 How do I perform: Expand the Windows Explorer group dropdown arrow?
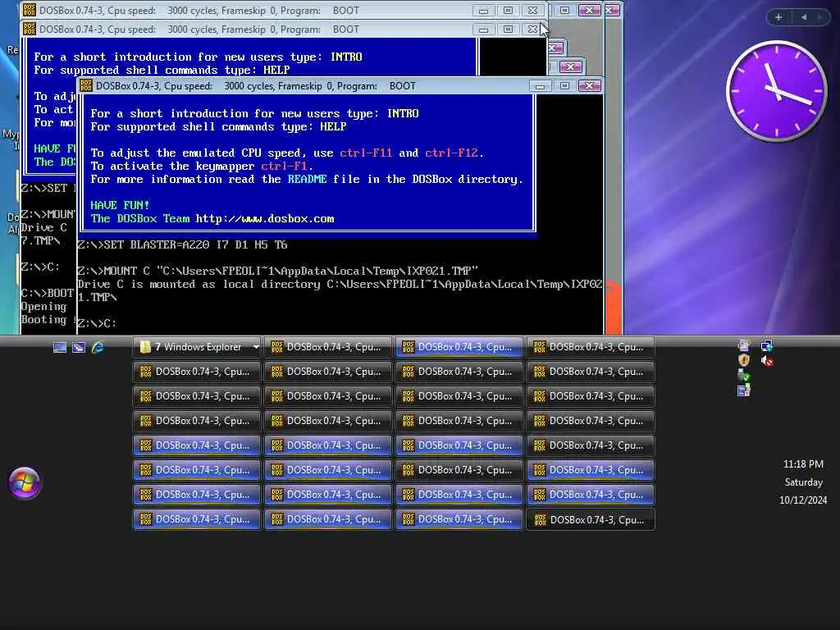256,347
